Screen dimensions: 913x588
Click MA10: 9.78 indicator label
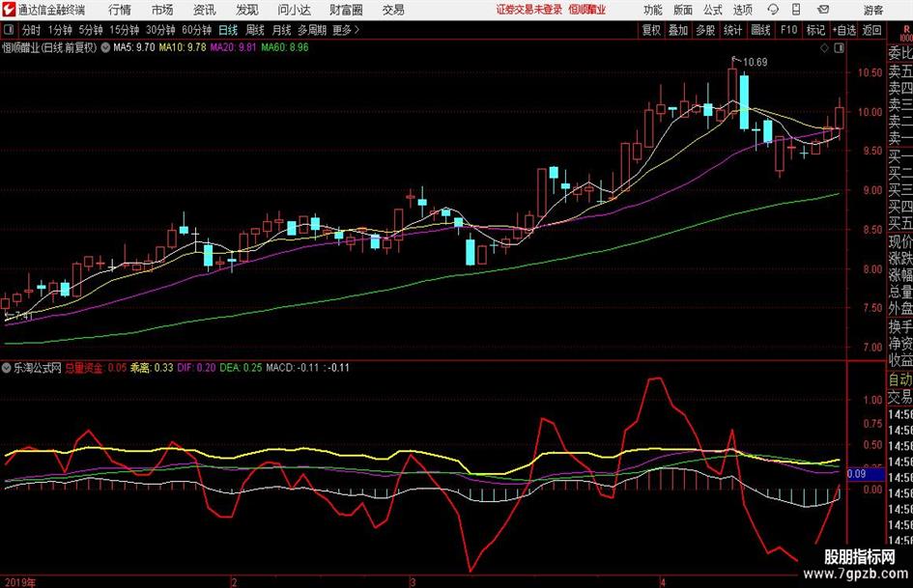[x=183, y=47]
